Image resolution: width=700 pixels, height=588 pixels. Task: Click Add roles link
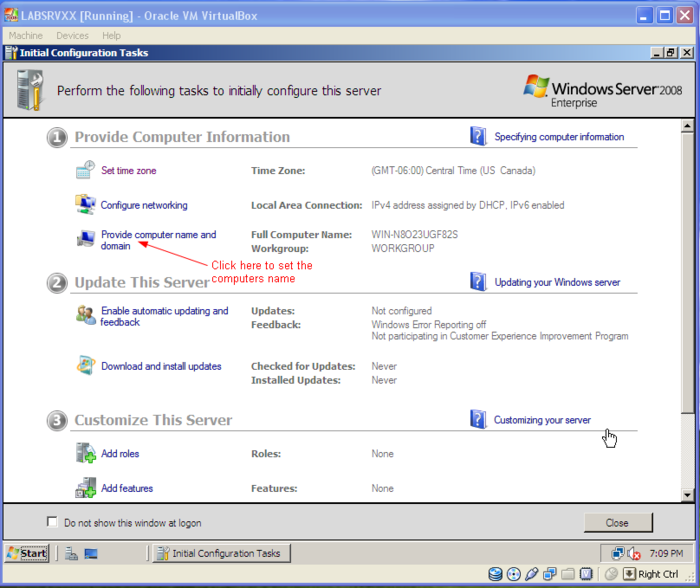[x=120, y=454]
